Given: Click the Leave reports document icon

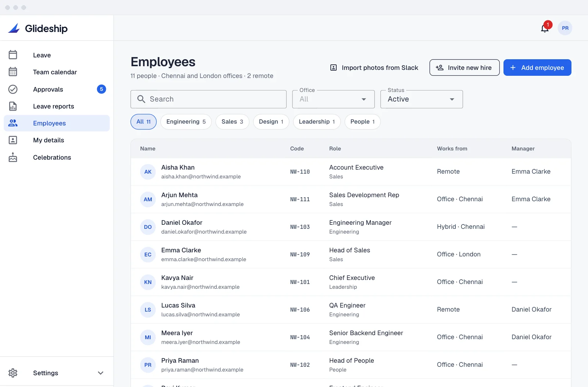Looking at the screenshot, I should click(13, 106).
